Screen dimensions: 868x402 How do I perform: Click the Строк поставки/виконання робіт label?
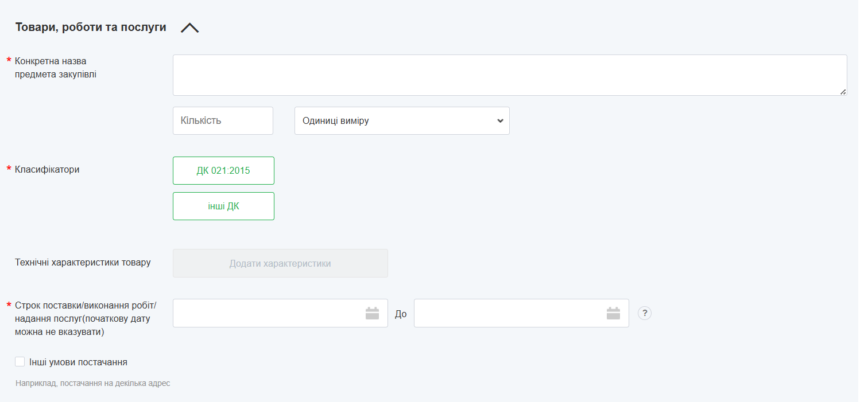[x=86, y=305]
